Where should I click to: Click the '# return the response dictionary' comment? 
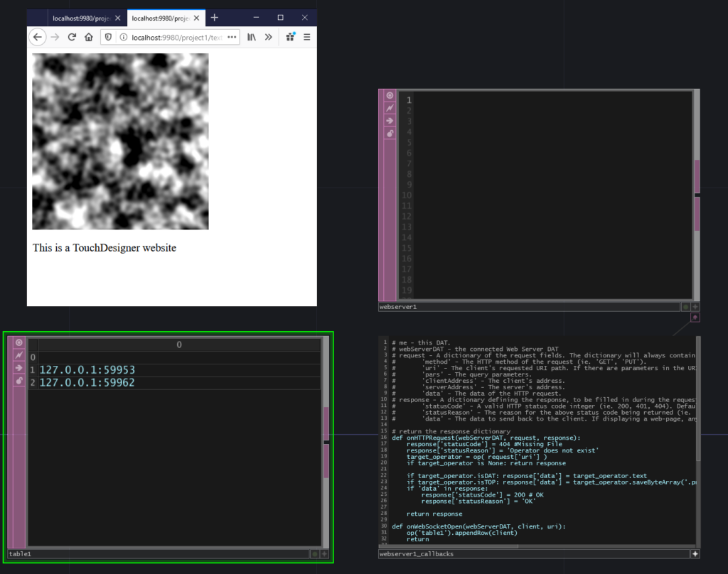click(x=451, y=431)
